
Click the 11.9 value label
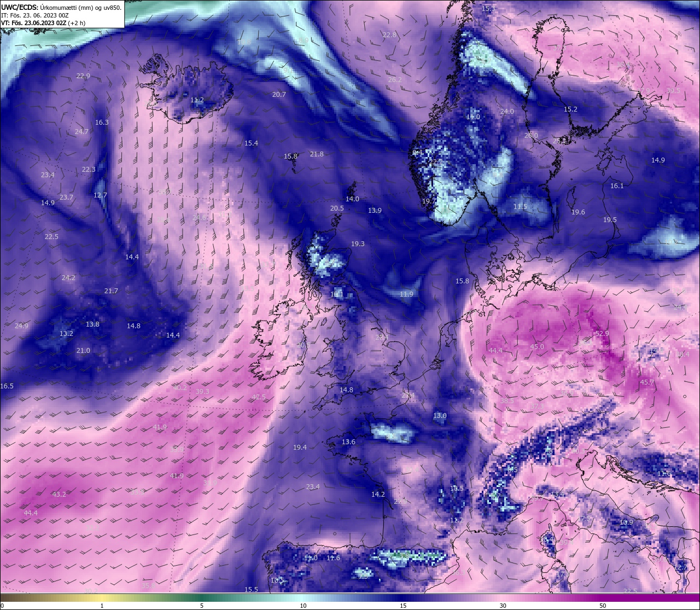click(406, 294)
